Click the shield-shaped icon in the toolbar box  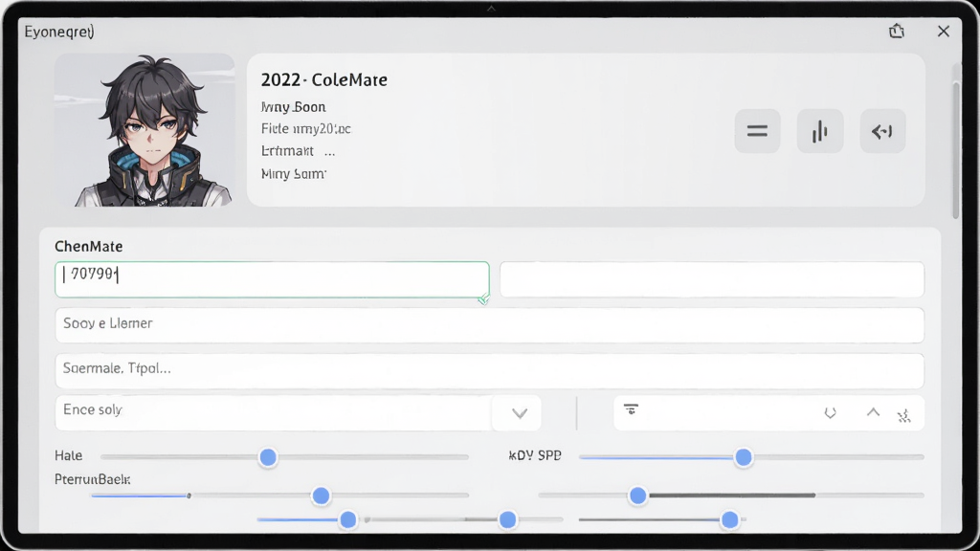click(x=830, y=413)
